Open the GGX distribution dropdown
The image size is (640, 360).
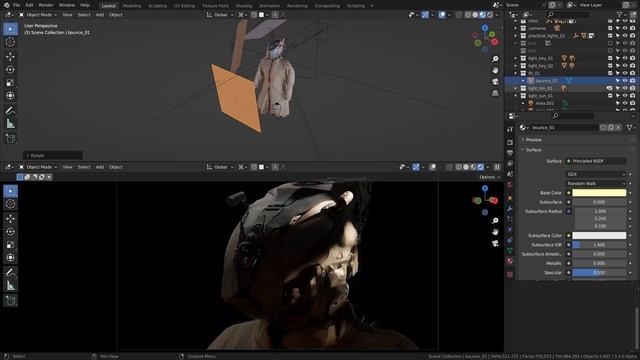click(596, 174)
